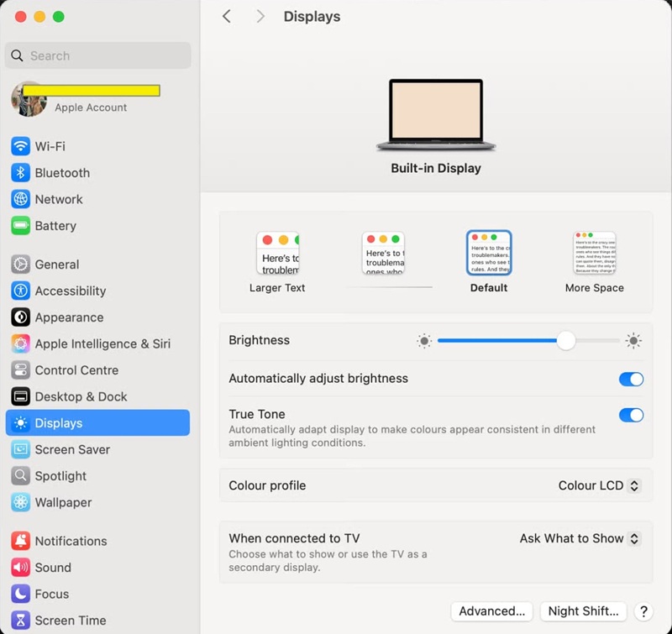Click the low brightness sun icon

(x=424, y=341)
